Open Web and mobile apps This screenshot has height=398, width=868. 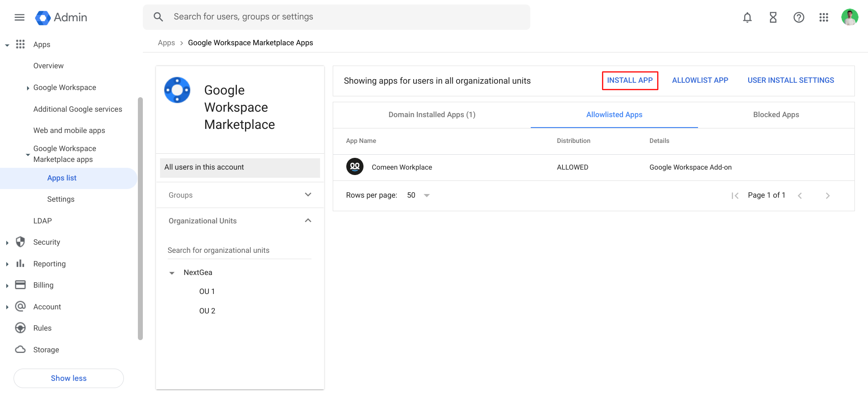click(69, 130)
